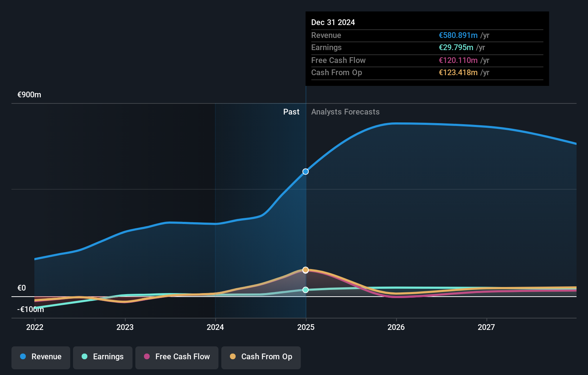Toggle the Earnings series legend button
This screenshot has width=588, height=375.
coord(103,357)
